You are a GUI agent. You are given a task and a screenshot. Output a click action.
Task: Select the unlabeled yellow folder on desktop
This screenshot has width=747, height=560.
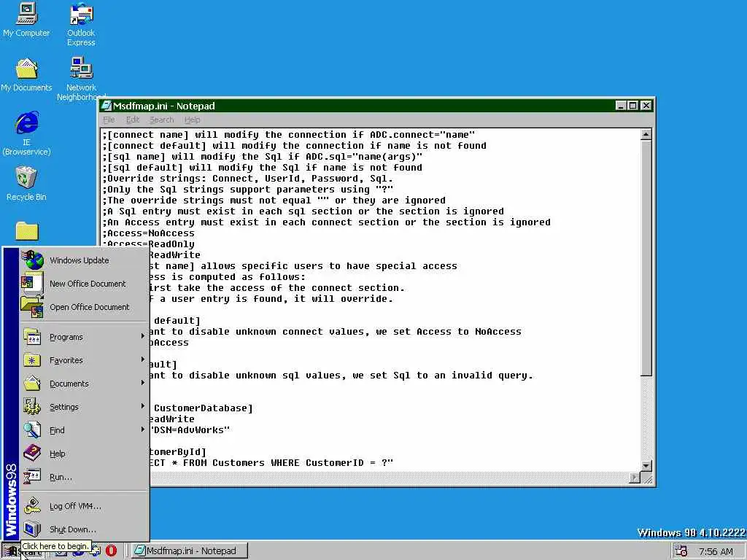[27, 231]
